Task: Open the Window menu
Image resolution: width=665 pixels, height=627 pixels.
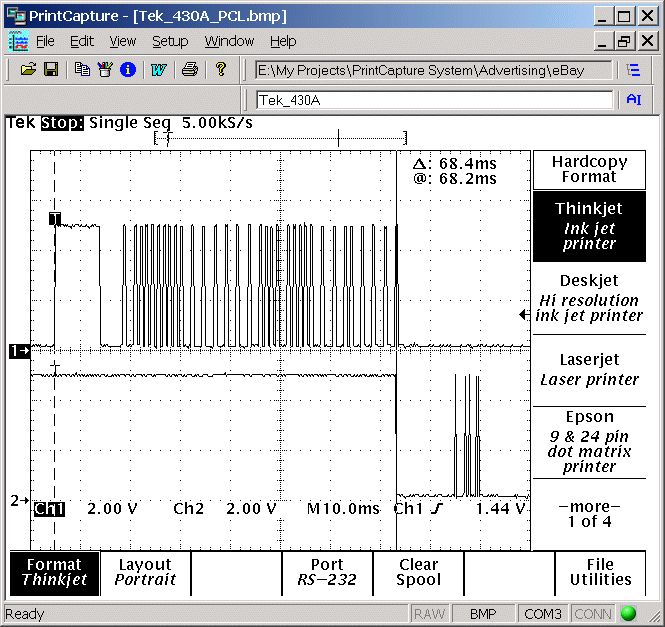Action: [x=229, y=42]
